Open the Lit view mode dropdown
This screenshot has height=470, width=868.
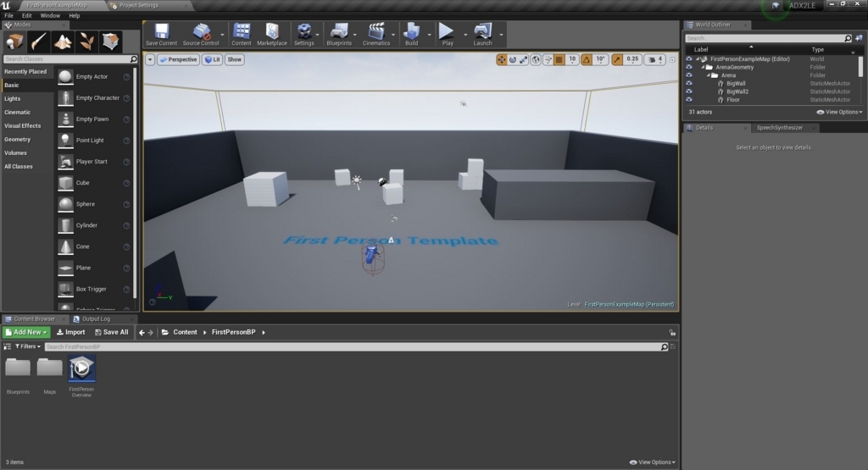(x=213, y=60)
